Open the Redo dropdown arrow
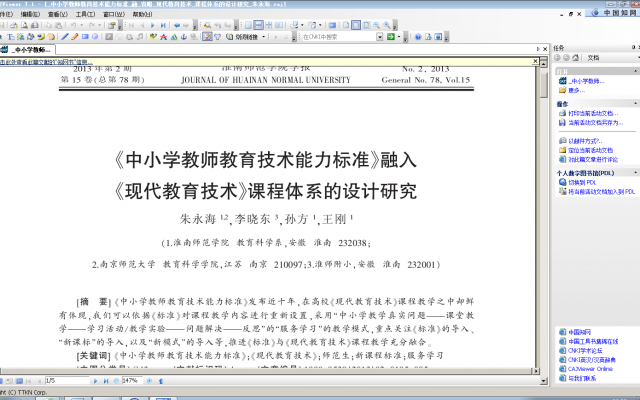 click(100, 25)
